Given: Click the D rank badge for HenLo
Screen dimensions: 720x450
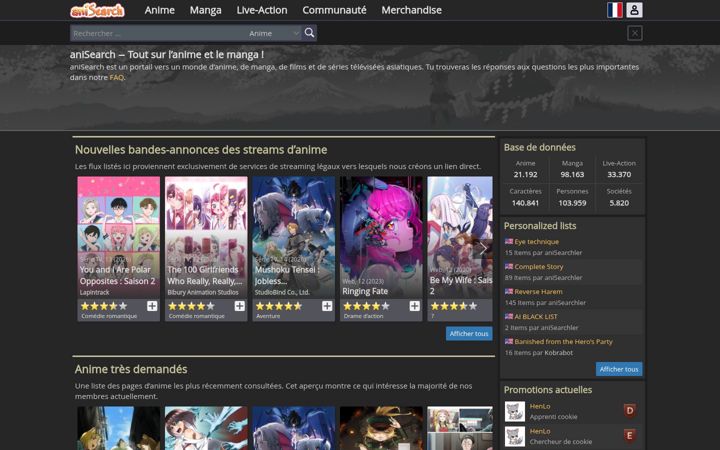Looking at the screenshot, I should coord(630,411).
